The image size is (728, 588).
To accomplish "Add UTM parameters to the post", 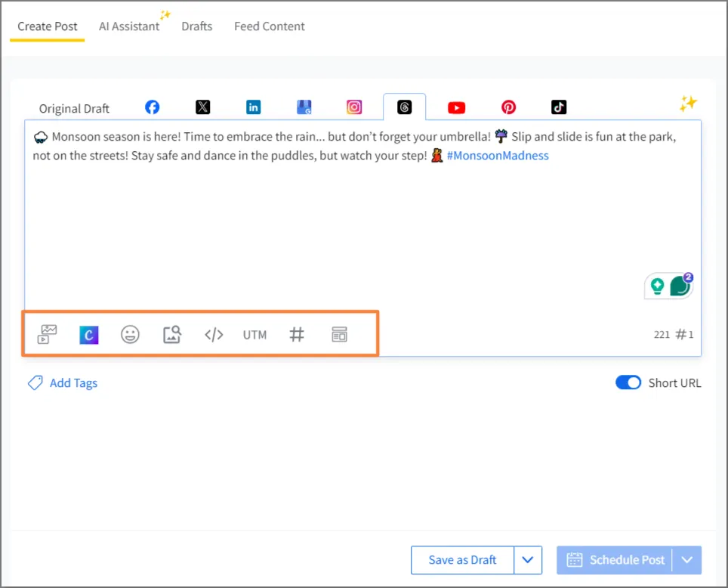I will pyautogui.click(x=254, y=334).
